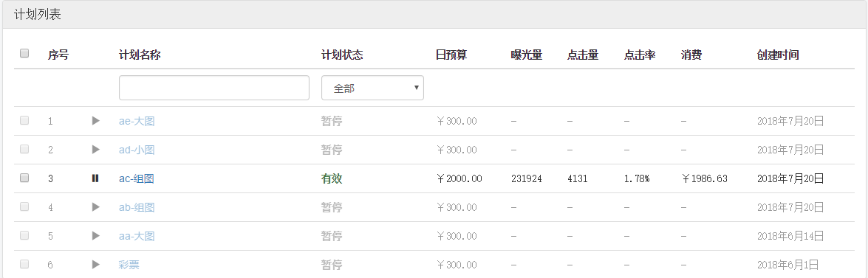Click the 曝光量 column header

pyautogui.click(x=527, y=55)
